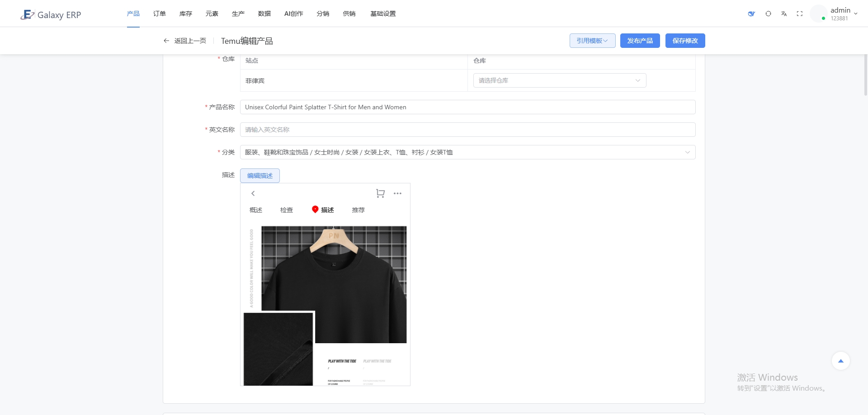Click the back chevron in description preview
868x415 pixels.
(x=253, y=193)
